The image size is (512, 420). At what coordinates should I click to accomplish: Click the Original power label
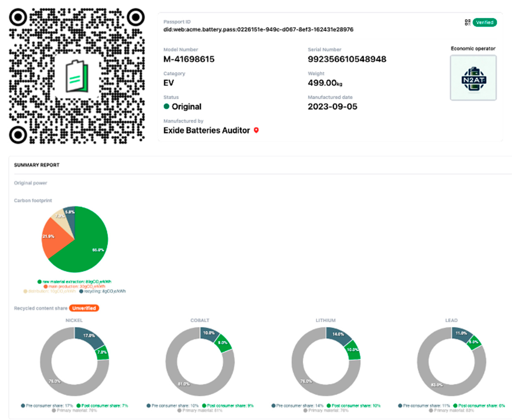(30, 183)
